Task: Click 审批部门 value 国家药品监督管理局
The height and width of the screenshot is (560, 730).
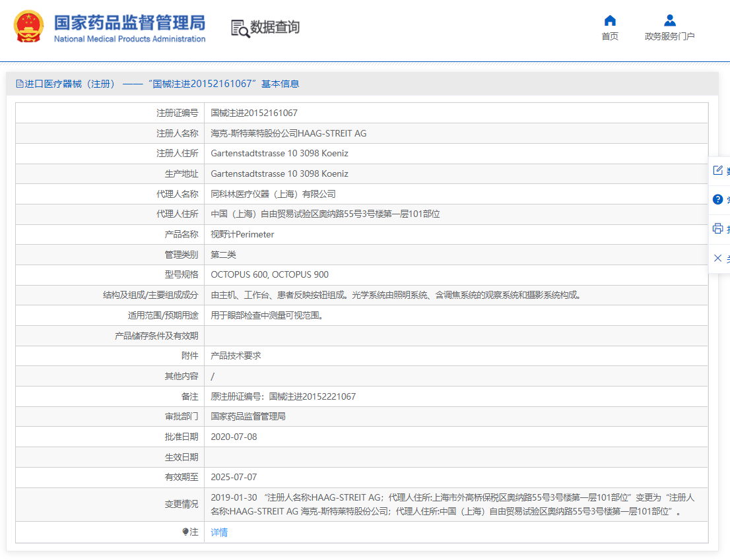Action: point(248,416)
